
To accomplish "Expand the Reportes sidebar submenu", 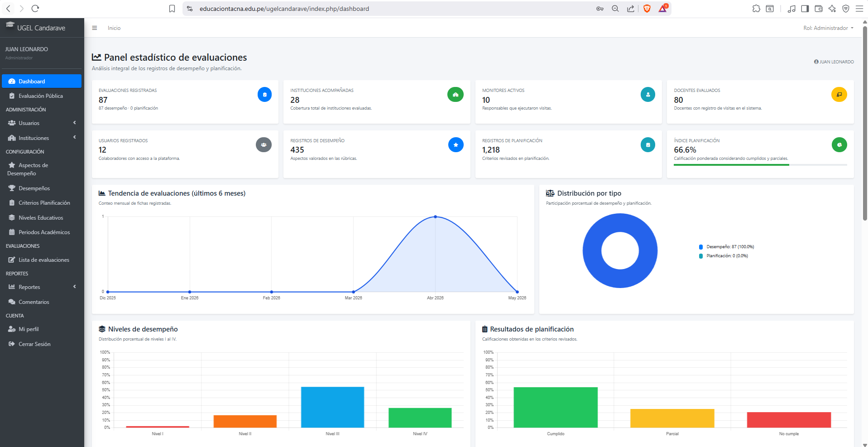I will pos(42,287).
